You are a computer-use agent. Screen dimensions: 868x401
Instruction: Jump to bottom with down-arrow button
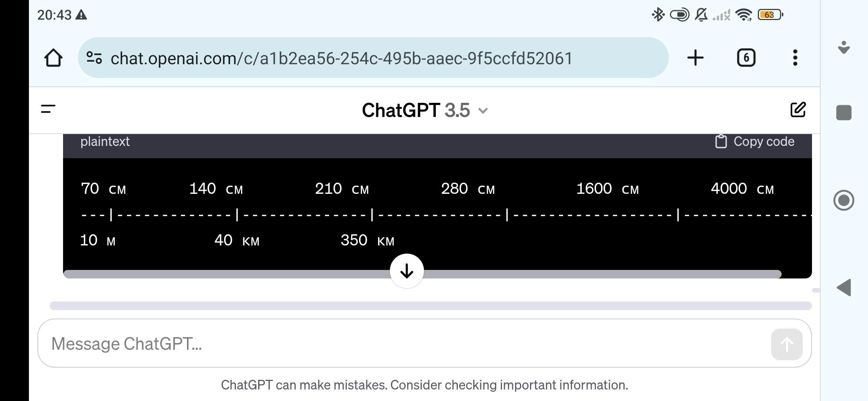point(407,271)
